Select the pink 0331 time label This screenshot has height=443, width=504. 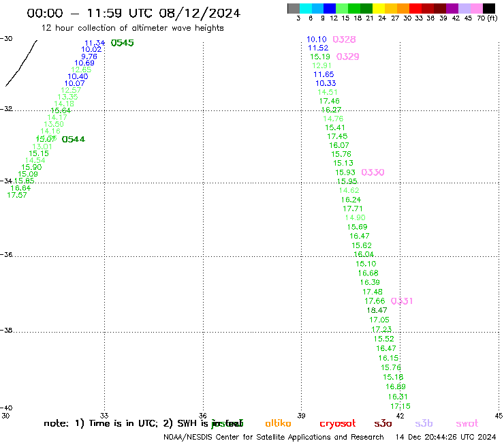(402, 301)
